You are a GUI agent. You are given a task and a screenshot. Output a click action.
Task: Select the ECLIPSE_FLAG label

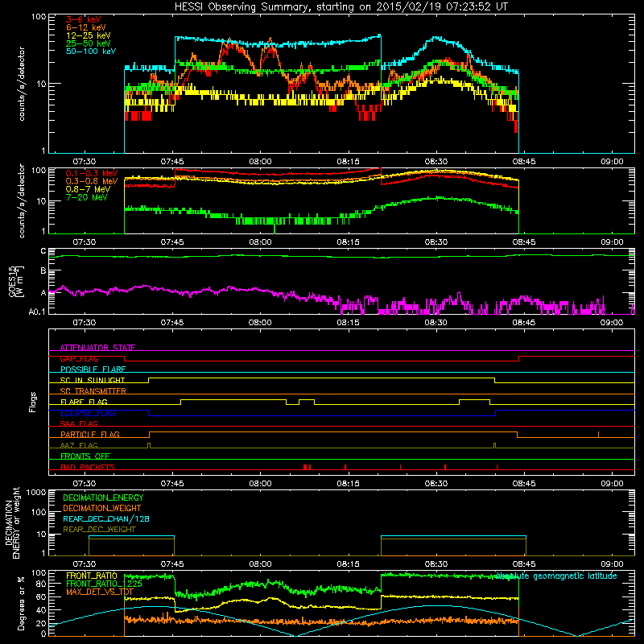coord(88,413)
